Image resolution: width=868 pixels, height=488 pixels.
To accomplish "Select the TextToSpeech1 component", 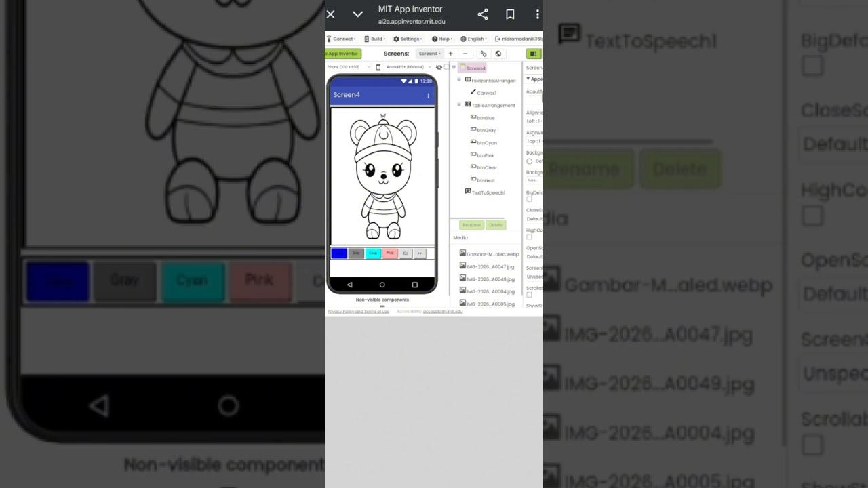I will click(x=485, y=192).
